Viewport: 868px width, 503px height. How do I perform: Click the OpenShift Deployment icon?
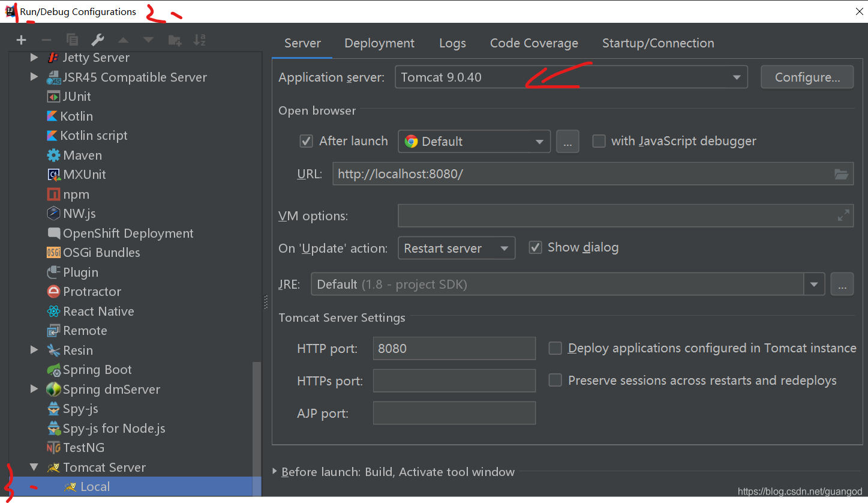pyautogui.click(x=53, y=233)
